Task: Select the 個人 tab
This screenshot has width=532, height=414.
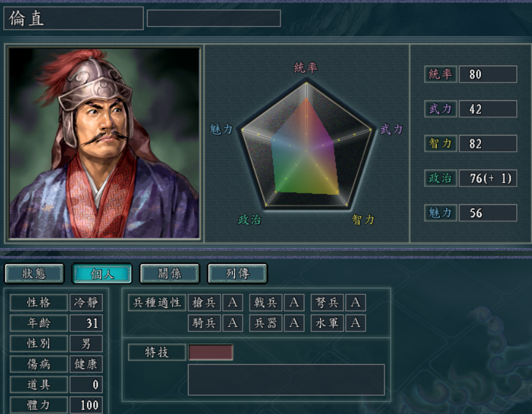Action: 101,273
